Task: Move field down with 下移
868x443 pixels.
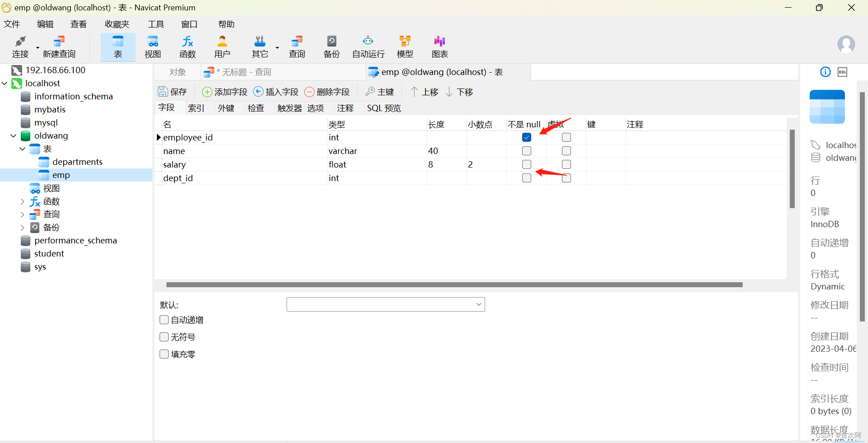Action: coord(459,92)
